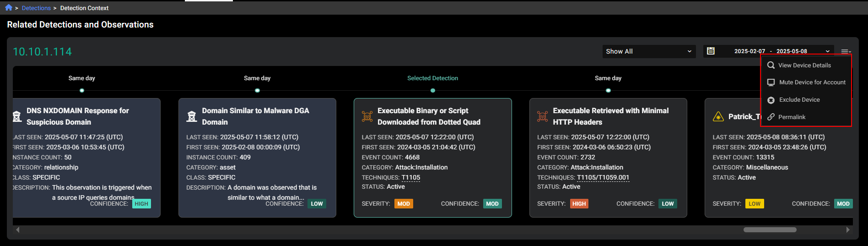Open the Show All filter dropdown

(648, 51)
